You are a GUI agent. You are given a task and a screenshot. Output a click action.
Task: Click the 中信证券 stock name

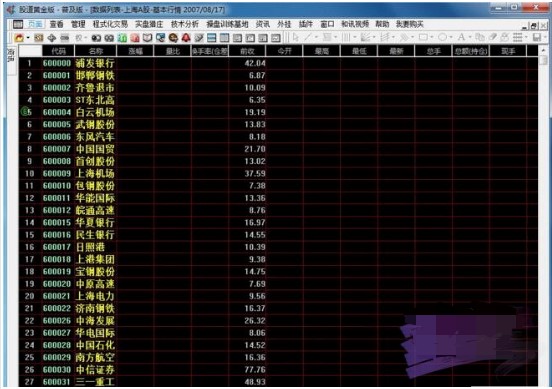pos(95,370)
